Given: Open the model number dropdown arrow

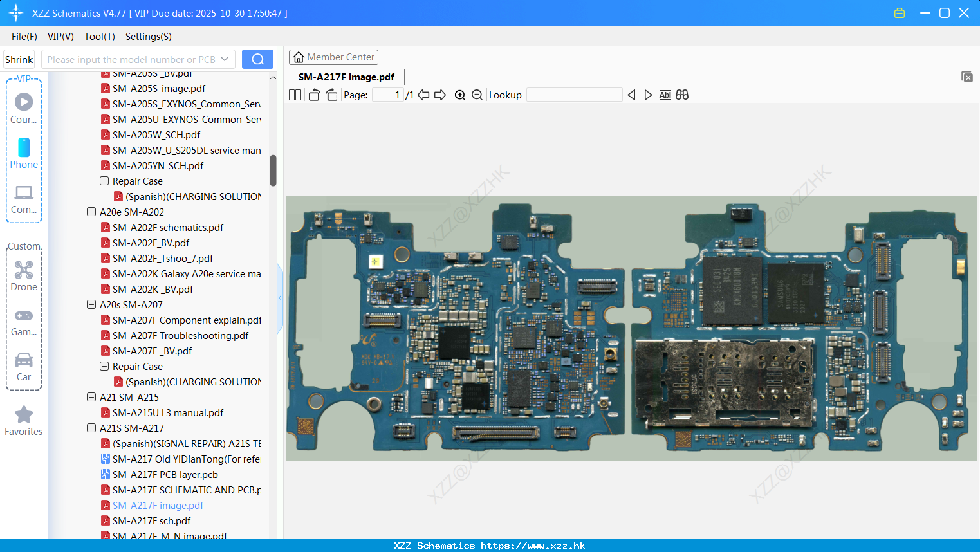Looking at the screenshot, I should click(x=225, y=59).
